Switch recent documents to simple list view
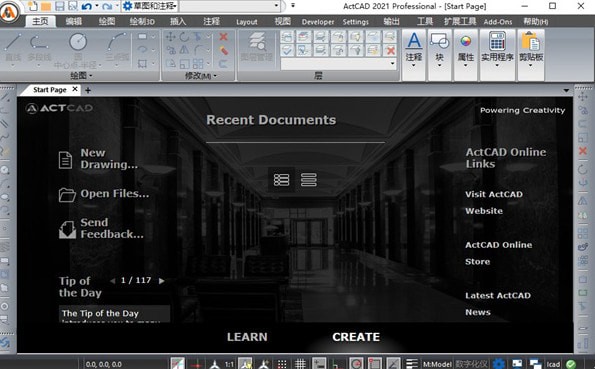 (309, 180)
